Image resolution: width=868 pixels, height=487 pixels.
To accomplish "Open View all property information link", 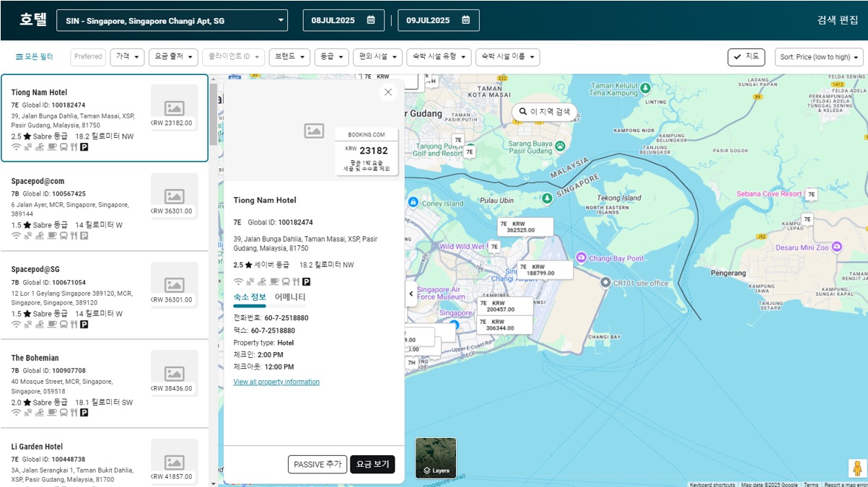I will [x=276, y=382].
